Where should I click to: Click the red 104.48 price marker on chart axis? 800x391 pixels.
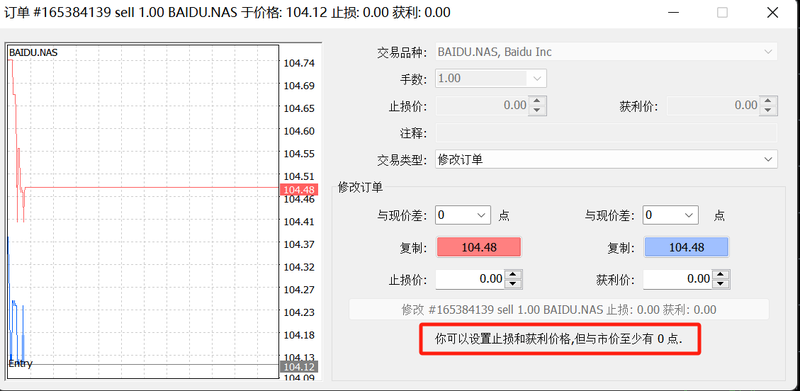pyautogui.click(x=299, y=190)
